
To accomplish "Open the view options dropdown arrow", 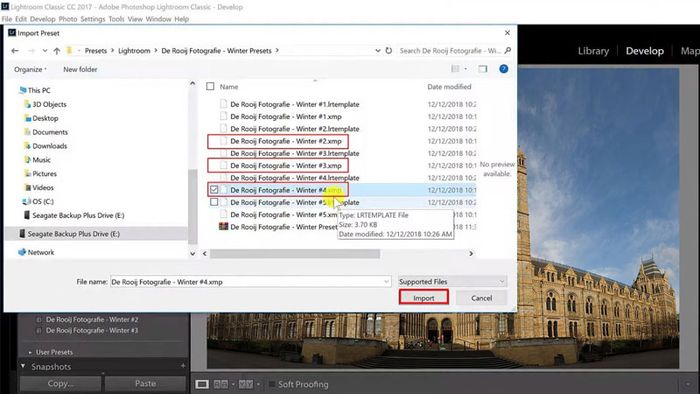I will tap(466, 69).
